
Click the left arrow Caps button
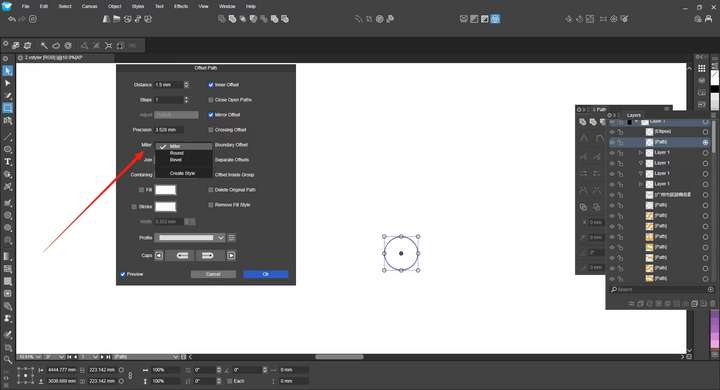pos(158,255)
